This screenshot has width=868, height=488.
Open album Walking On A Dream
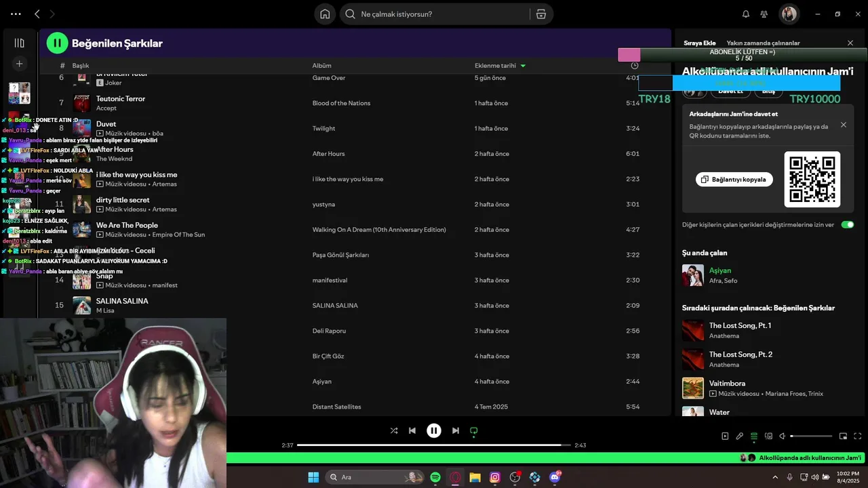click(379, 230)
